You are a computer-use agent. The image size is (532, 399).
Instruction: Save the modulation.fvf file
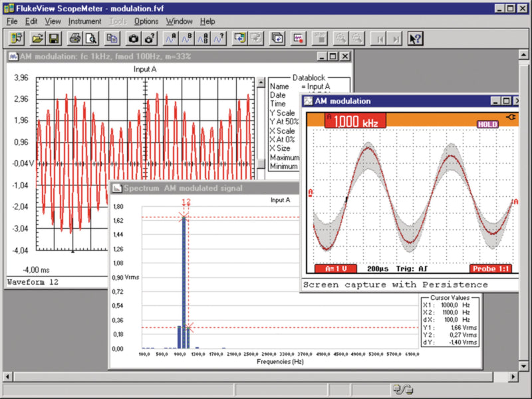[x=53, y=38]
